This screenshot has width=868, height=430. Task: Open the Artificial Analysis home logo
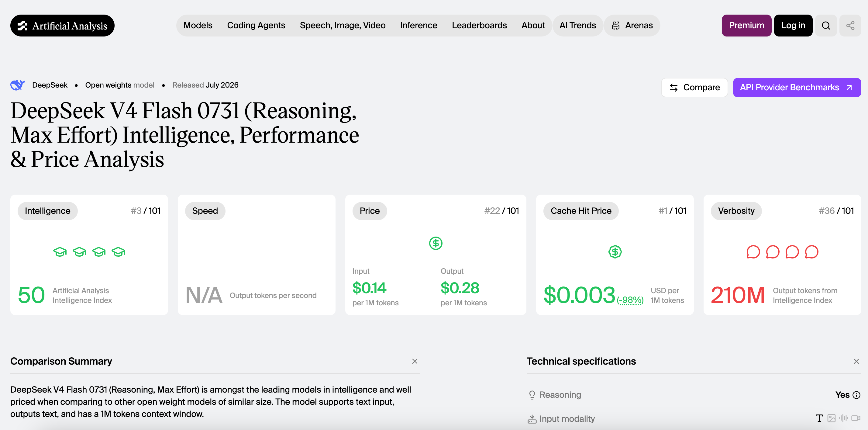click(x=62, y=26)
